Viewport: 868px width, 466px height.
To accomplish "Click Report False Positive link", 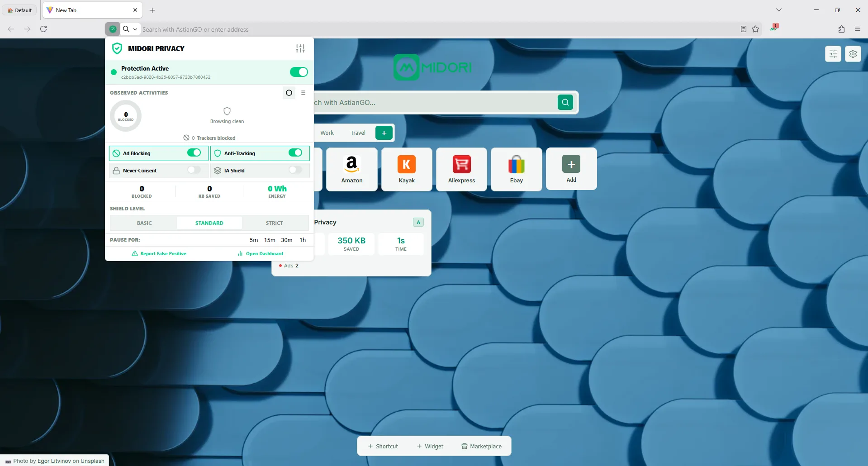I will pyautogui.click(x=159, y=254).
